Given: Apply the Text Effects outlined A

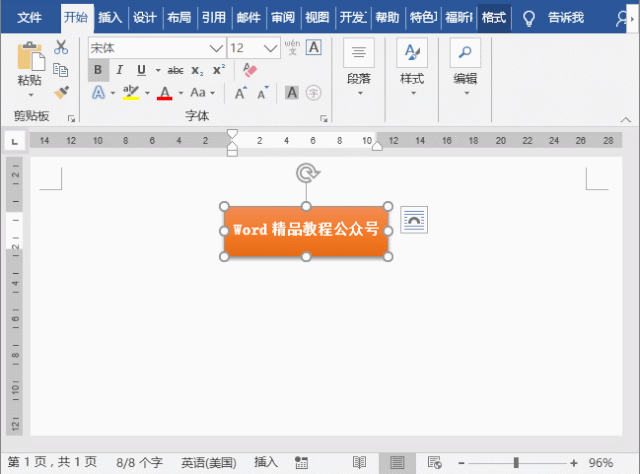Looking at the screenshot, I should point(98,93).
